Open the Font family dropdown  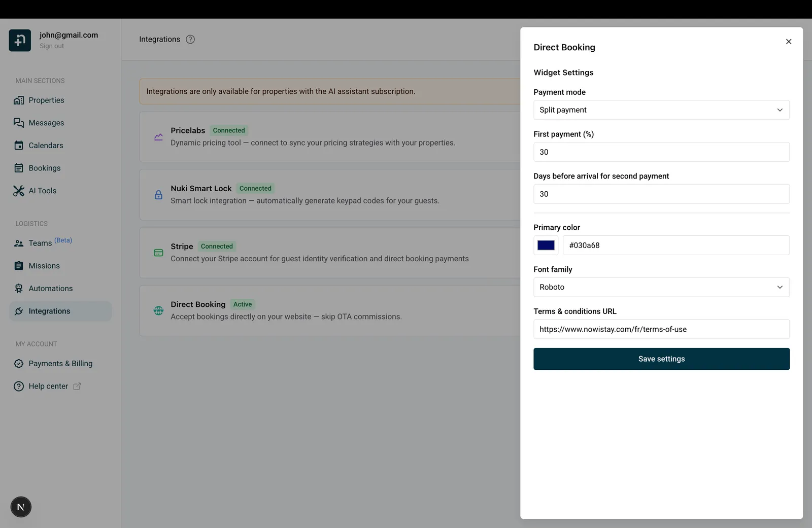[x=661, y=287]
